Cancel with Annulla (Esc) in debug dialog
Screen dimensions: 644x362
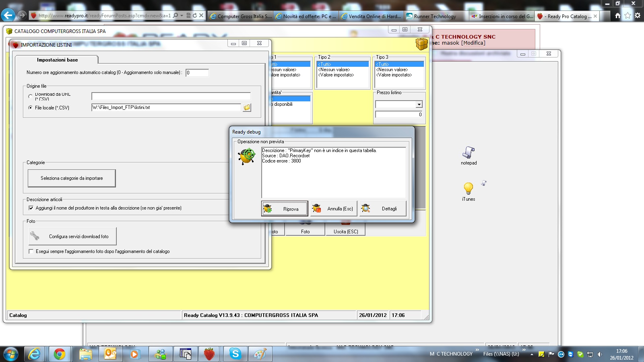(334, 209)
